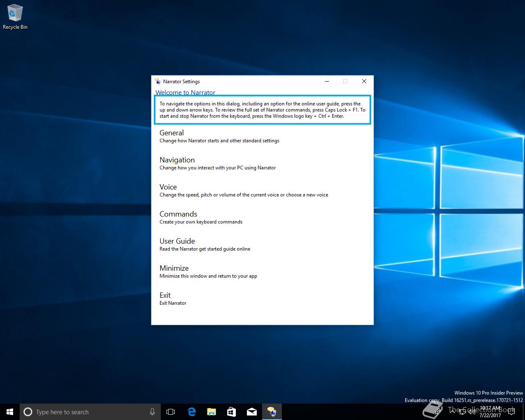Screen dimensions: 525x420
Task: Open the Commands section
Action: 201,217
